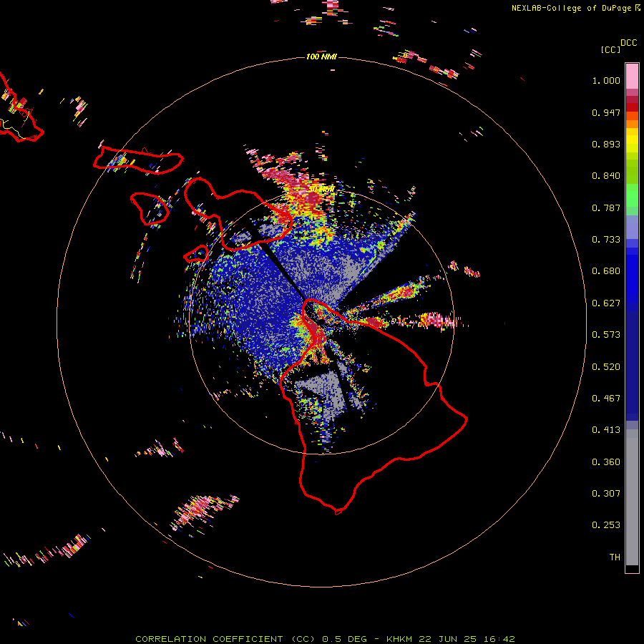Viewport: 644px width, 644px height.
Task: Click the 0.573 colorbar value label
Action: [x=606, y=335]
